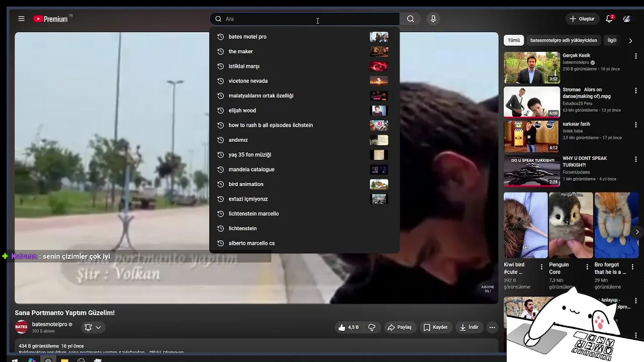This screenshot has width=644, height=362.
Task: Open more actions three-dot menu
Action: [x=492, y=327]
